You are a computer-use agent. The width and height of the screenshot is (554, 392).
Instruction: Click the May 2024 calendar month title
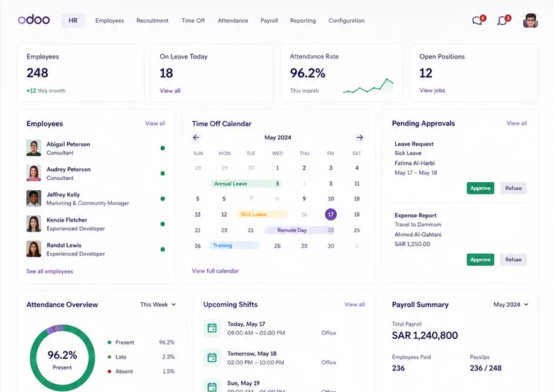278,137
